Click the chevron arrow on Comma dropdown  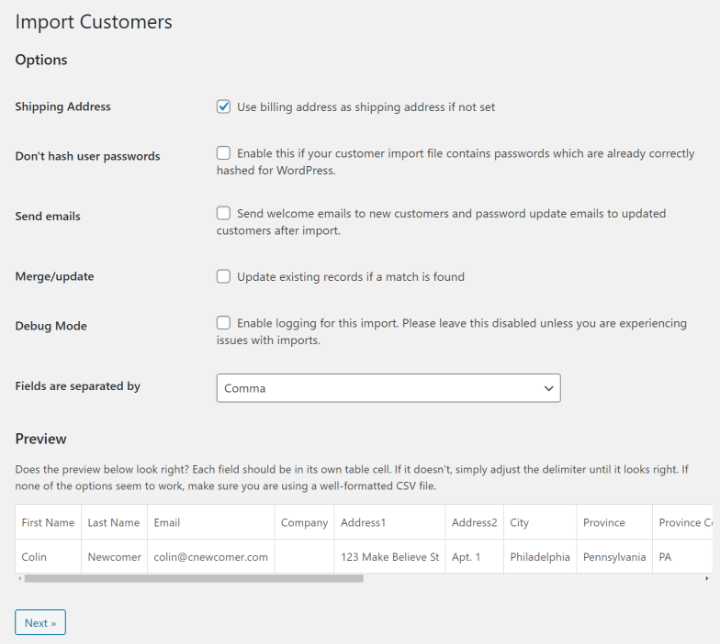click(x=548, y=388)
